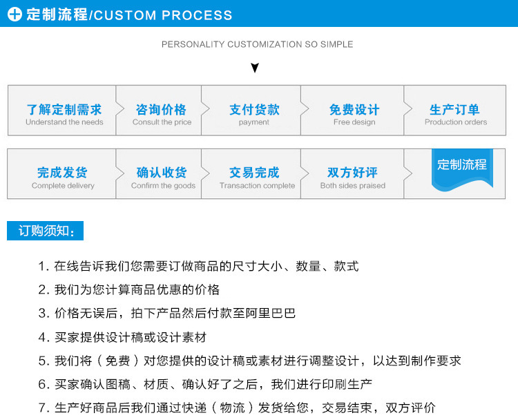Click the 订购须知 blue label
Screen dimensions: 518x420
point(46,231)
